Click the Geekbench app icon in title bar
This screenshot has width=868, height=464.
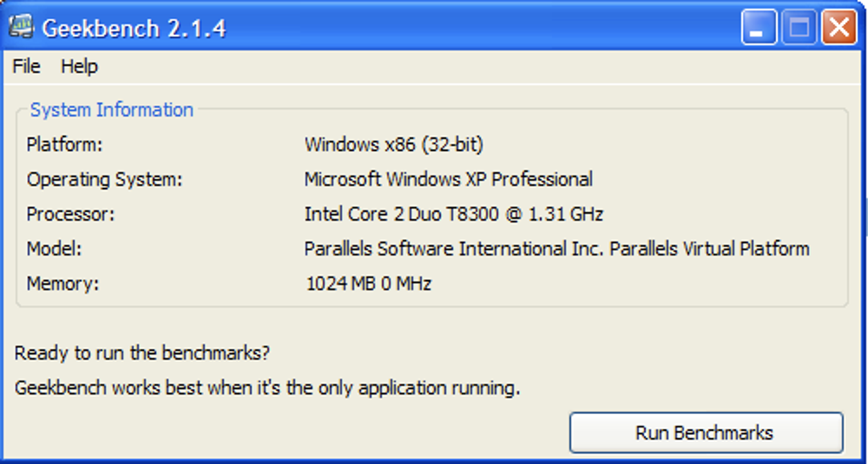pos(21,27)
